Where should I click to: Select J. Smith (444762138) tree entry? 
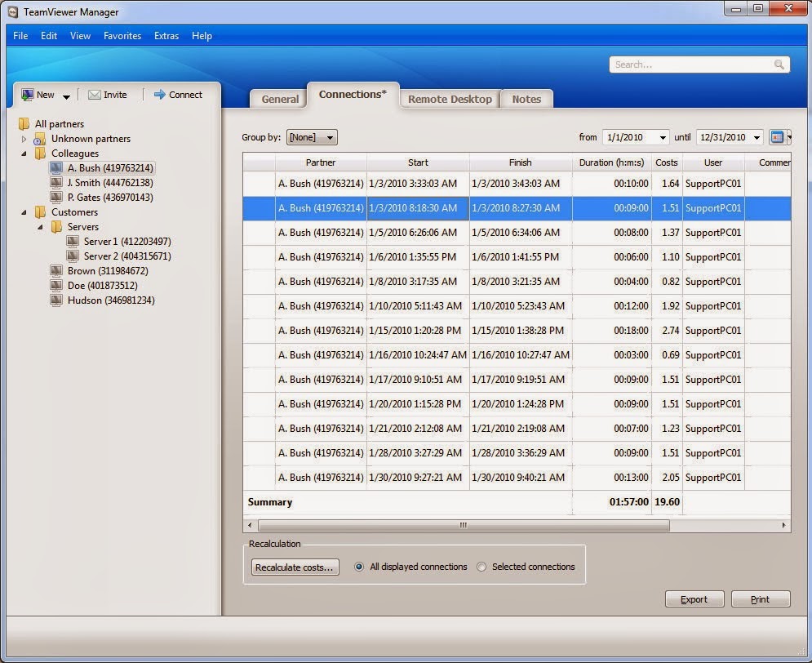click(x=110, y=183)
